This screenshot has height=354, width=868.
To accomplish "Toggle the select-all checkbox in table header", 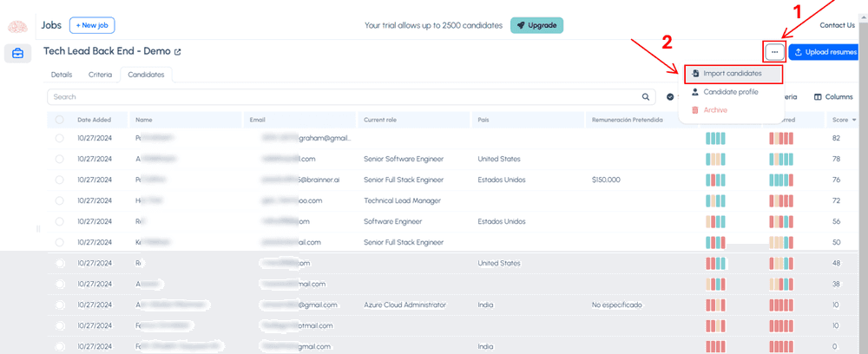I will [x=59, y=120].
